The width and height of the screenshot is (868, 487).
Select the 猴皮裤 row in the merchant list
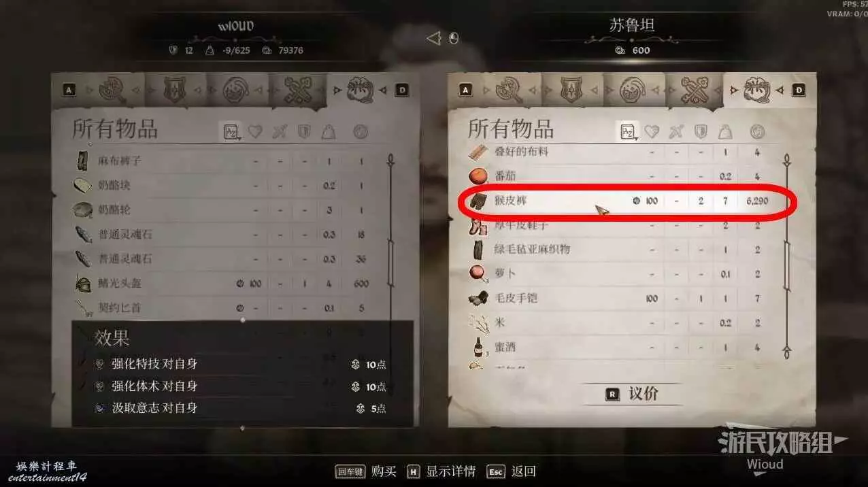(627, 201)
